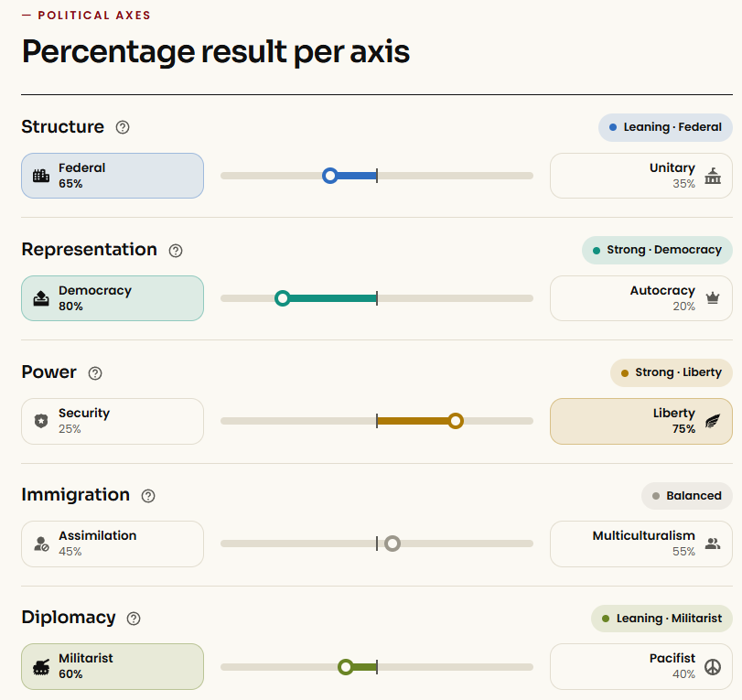Select the Federal 65% card
742x700 pixels.
click(x=113, y=176)
